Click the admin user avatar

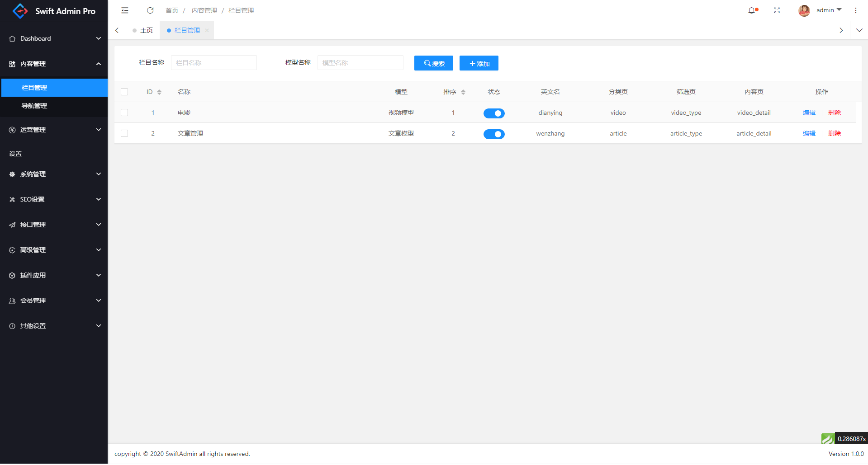coord(804,10)
